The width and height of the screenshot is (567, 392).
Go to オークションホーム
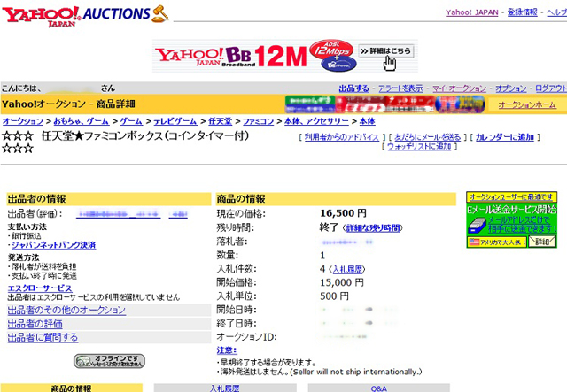coord(527,104)
